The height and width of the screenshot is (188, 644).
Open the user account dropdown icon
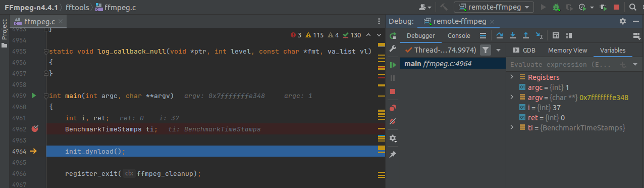pos(425,7)
